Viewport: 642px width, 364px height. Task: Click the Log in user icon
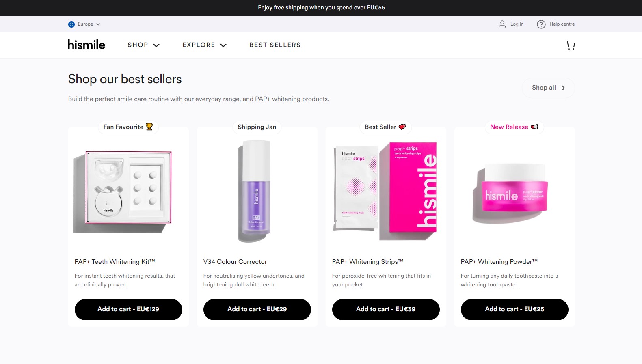tap(502, 24)
